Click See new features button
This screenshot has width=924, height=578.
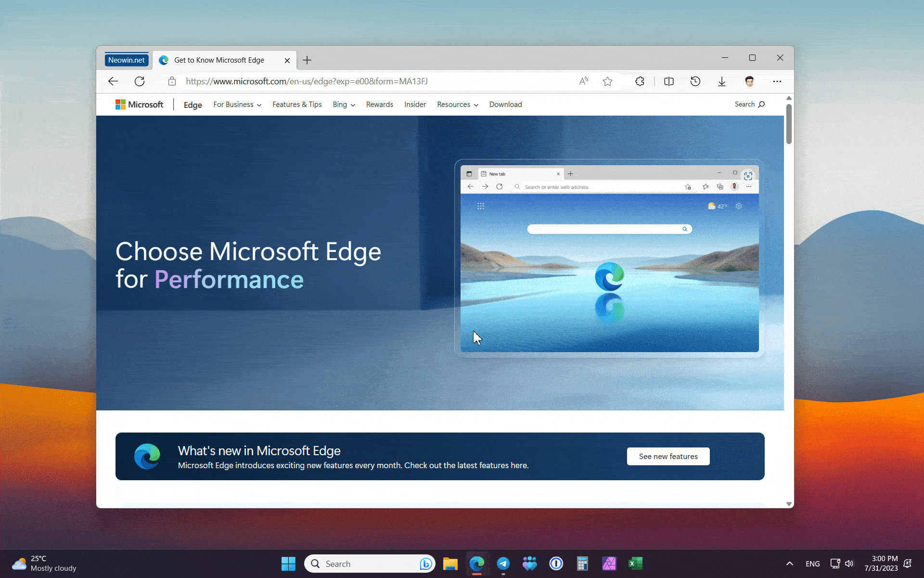(668, 456)
